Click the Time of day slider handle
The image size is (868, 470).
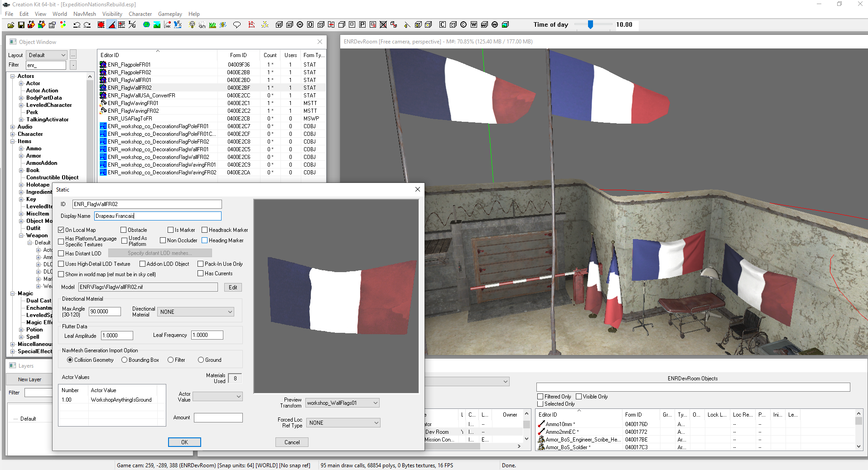point(590,25)
